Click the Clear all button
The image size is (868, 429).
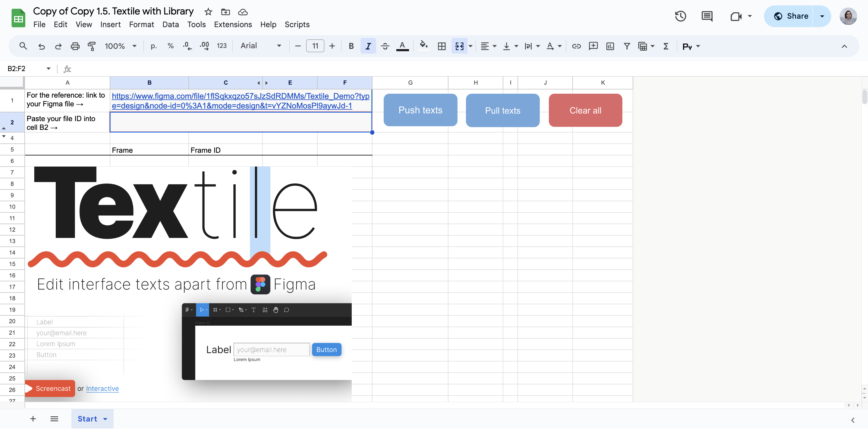585,111
